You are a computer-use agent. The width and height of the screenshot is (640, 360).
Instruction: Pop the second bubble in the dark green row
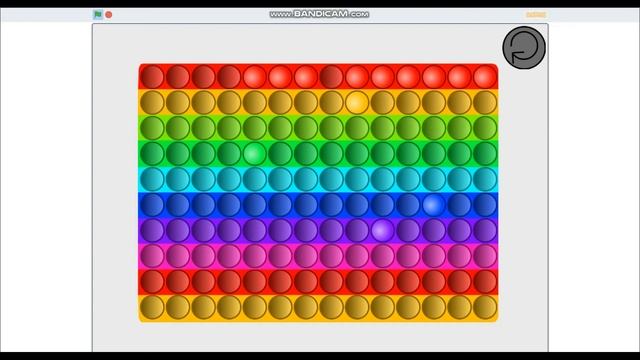178,153
